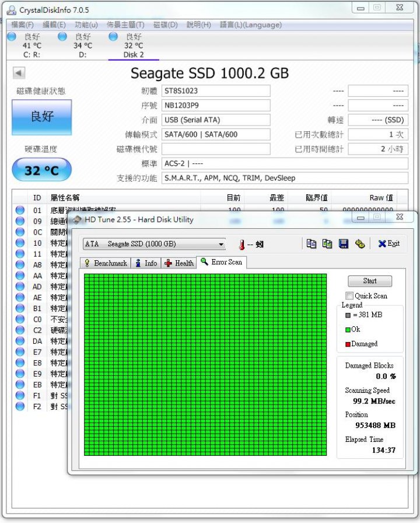This screenshot has width=420, height=523.
Task: Click the green Ok legend swatch
Action: pyautogui.click(x=348, y=330)
